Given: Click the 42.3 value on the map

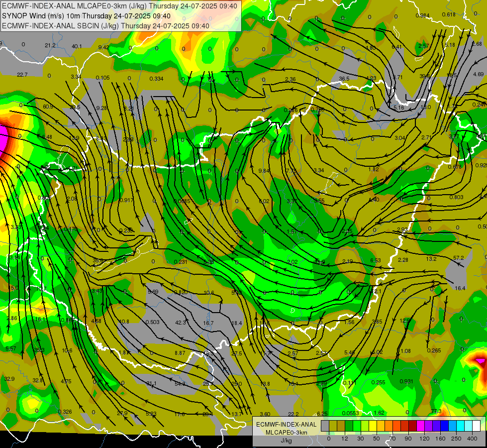Looking at the screenshot, I should [181, 323].
